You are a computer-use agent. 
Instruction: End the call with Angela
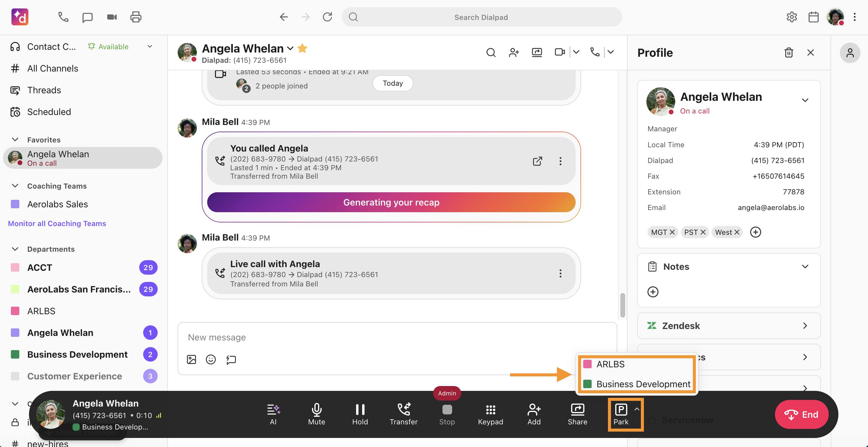coord(802,414)
